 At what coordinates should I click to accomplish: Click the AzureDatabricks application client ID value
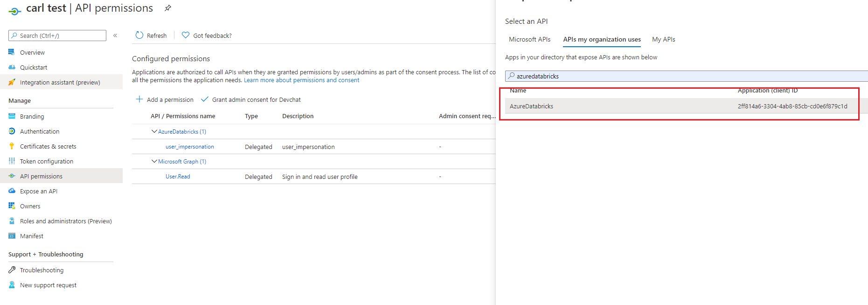792,106
